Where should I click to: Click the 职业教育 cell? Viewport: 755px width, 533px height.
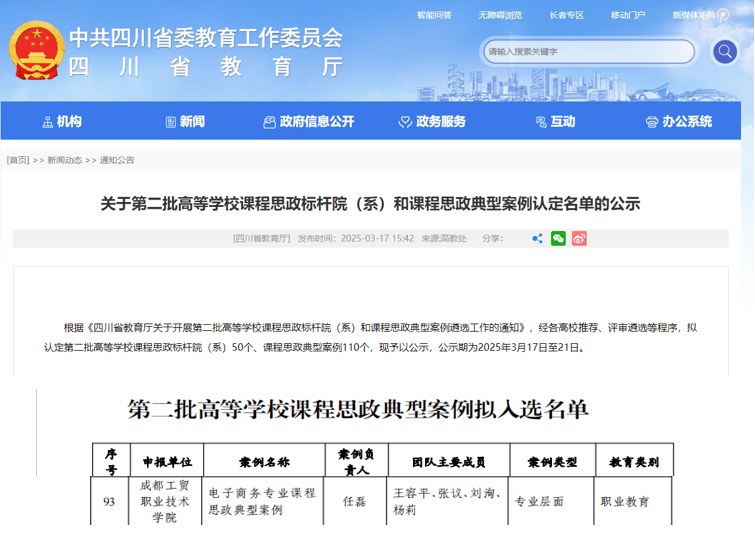click(x=633, y=502)
